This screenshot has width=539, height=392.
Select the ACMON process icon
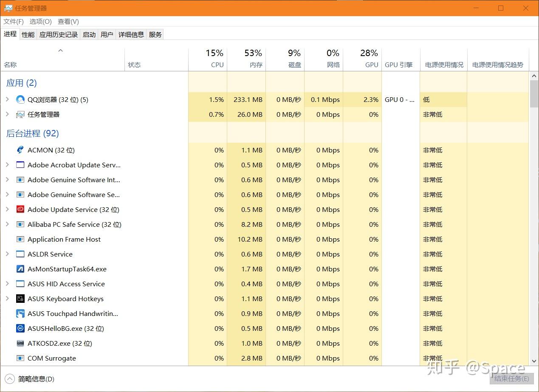20,150
